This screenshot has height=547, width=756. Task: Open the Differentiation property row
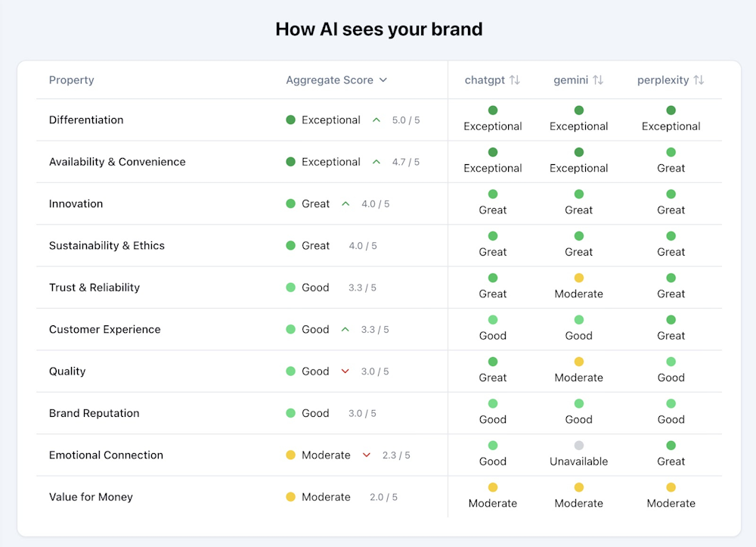(x=86, y=120)
